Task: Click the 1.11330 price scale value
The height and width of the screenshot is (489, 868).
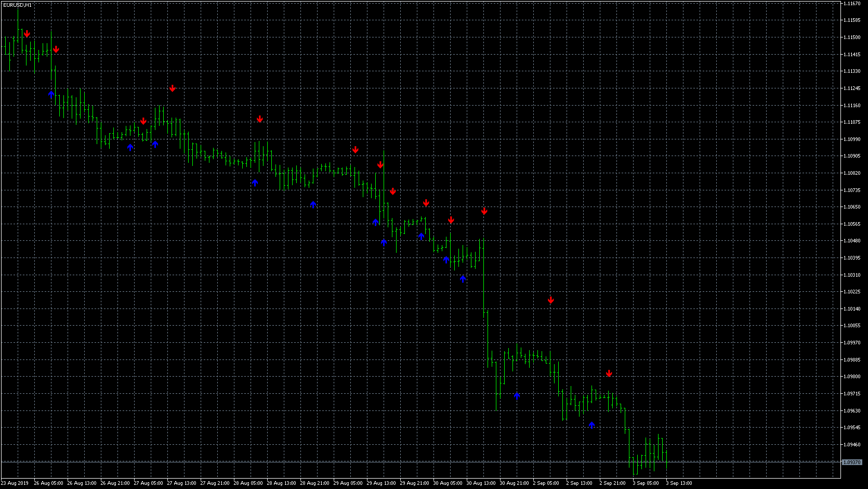Action: click(x=852, y=71)
